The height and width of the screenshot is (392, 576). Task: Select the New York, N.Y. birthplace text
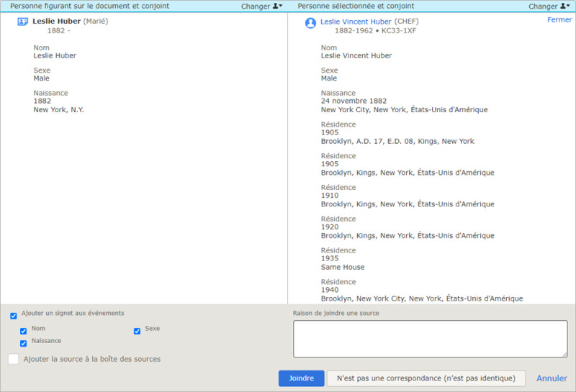pyautogui.click(x=59, y=110)
